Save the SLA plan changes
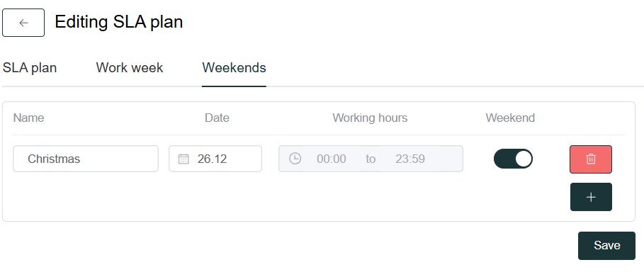Image resolution: width=644 pixels, height=272 pixels. pos(606,246)
